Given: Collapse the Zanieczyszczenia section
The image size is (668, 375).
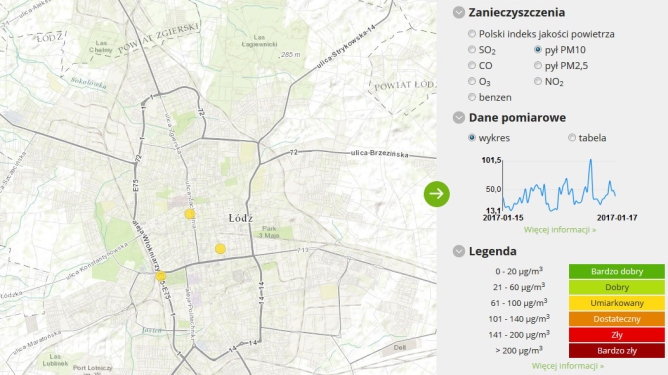Looking at the screenshot, I should coord(459,12).
